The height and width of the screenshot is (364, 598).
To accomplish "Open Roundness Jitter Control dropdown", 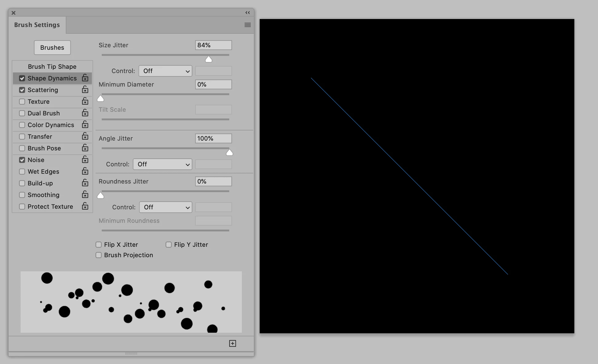I will point(166,207).
